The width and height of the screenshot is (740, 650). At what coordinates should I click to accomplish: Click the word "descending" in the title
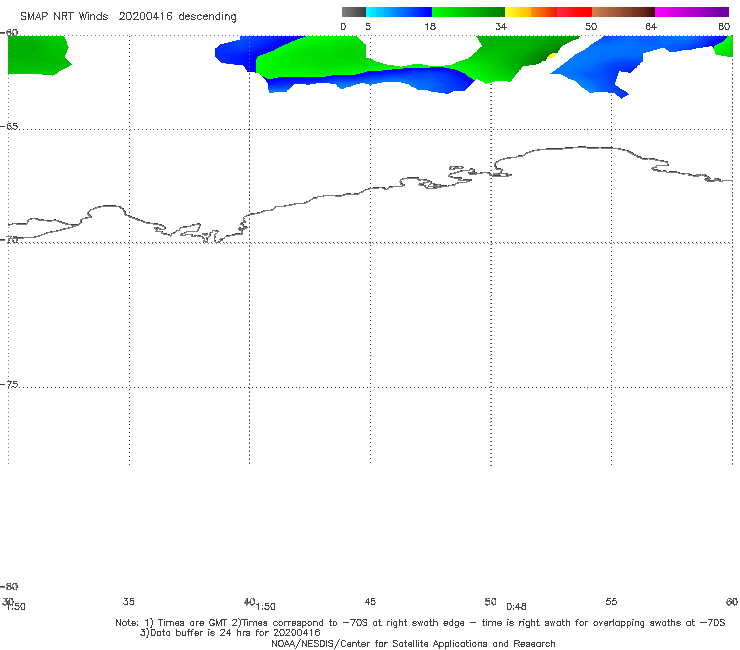(x=207, y=17)
